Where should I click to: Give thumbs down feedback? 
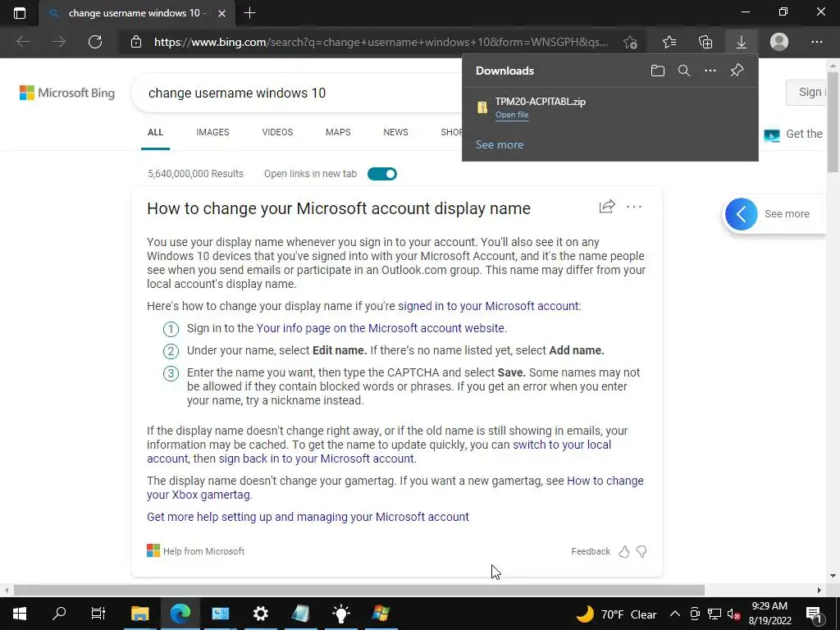[641, 551]
